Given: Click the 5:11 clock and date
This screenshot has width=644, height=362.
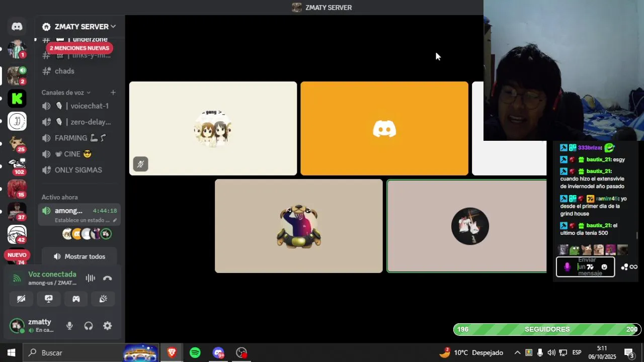Looking at the screenshot, I should 602,352.
